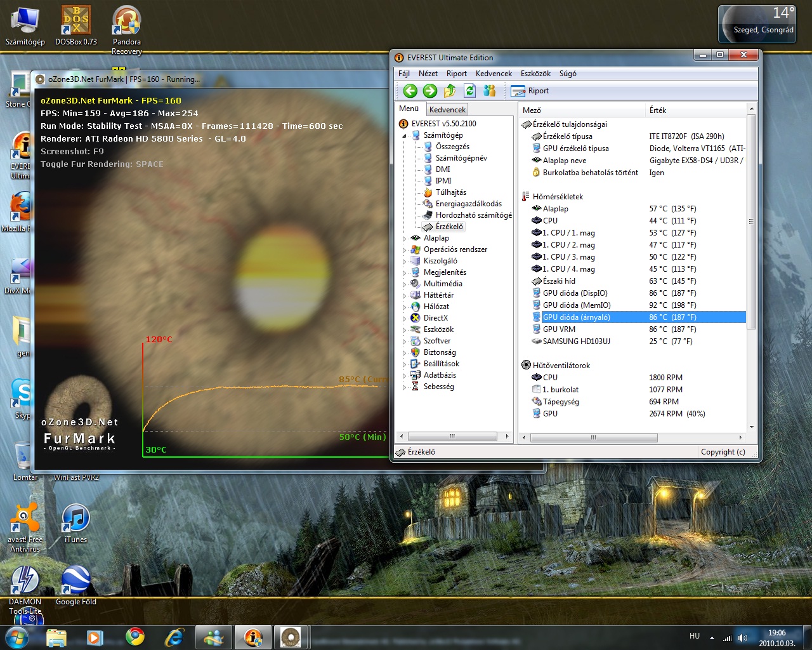This screenshot has width=812, height=650.
Task: Switch to the Menü tab
Action: tap(409, 109)
